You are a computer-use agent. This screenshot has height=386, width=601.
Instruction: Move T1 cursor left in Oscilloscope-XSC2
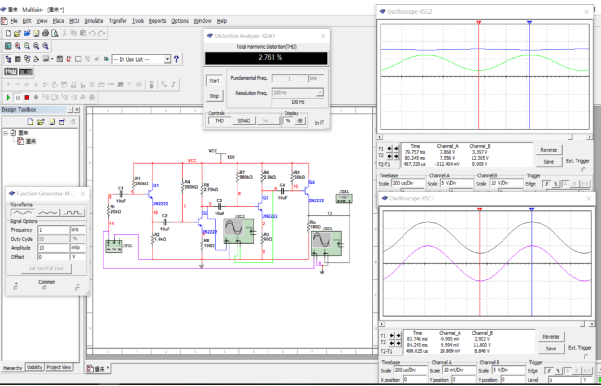click(x=390, y=148)
